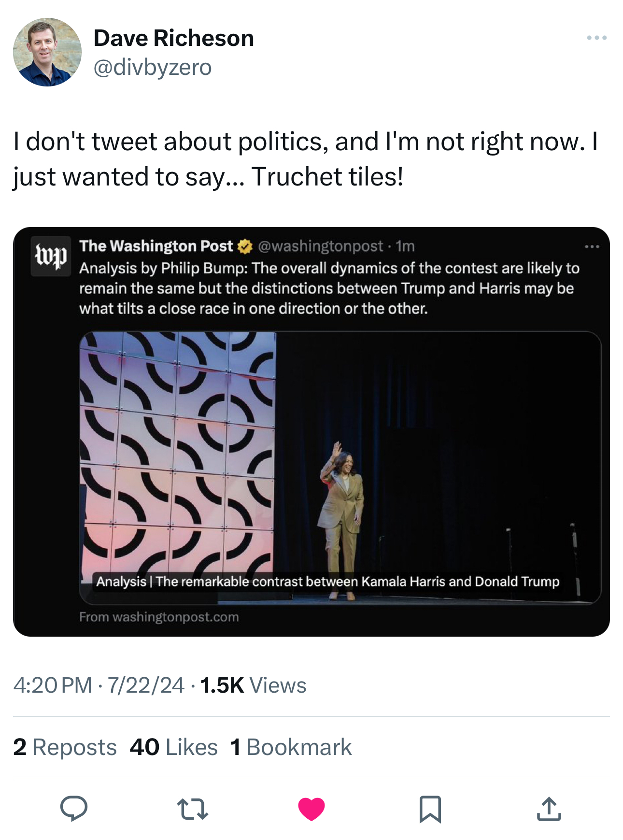623x840 pixels.
Task: Click the Washington Post verified badge
Action: click(245, 246)
